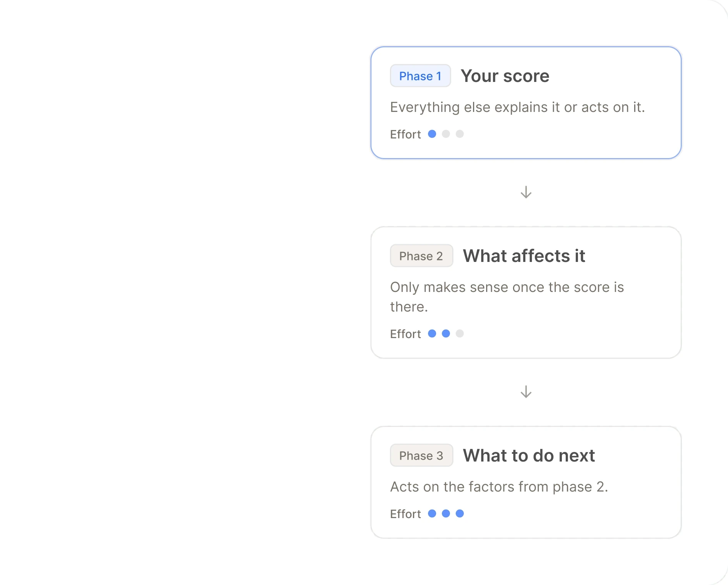Click the Effort label in What affects it card

pos(405,334)
